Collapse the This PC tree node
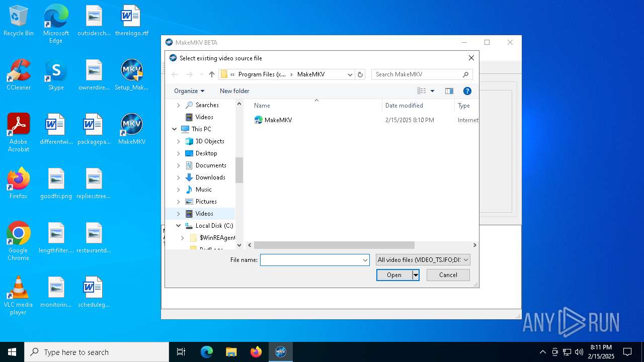Image resolution: width=644 pixels, height=362 pixels. point(175,129)
